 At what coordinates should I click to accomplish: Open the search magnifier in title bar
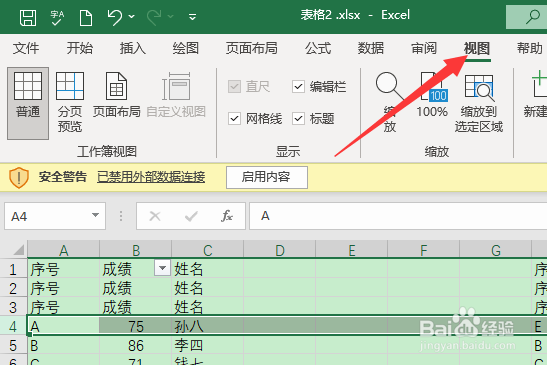pos(532,16)
